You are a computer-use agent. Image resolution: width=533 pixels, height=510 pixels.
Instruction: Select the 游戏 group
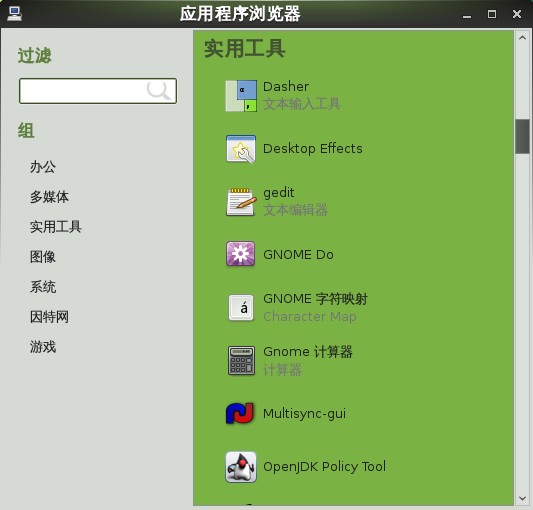(x=43, y=347)
